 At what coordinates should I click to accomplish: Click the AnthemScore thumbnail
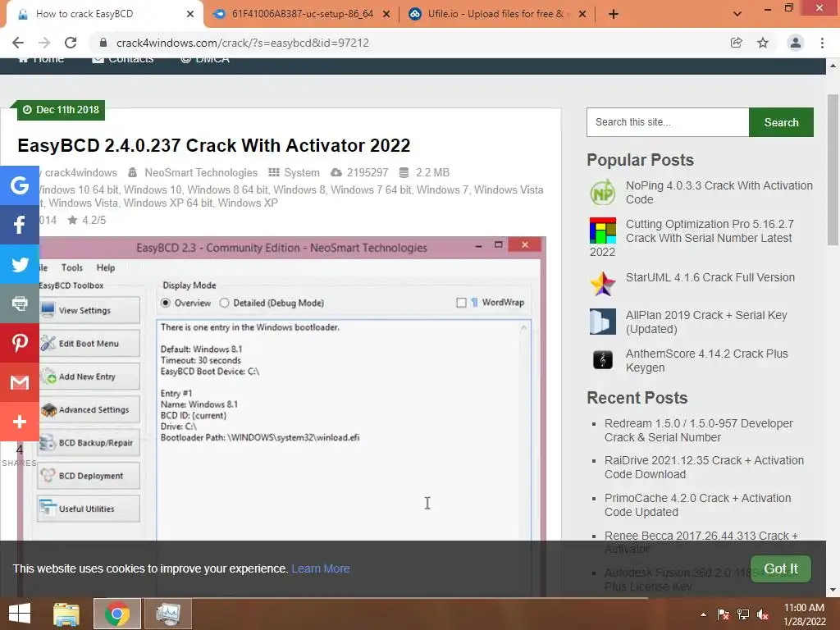coord(603,360)
